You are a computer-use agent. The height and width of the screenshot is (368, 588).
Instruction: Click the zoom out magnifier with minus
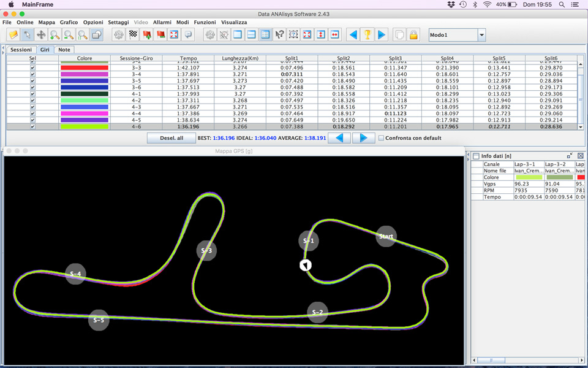click(69, 35)
